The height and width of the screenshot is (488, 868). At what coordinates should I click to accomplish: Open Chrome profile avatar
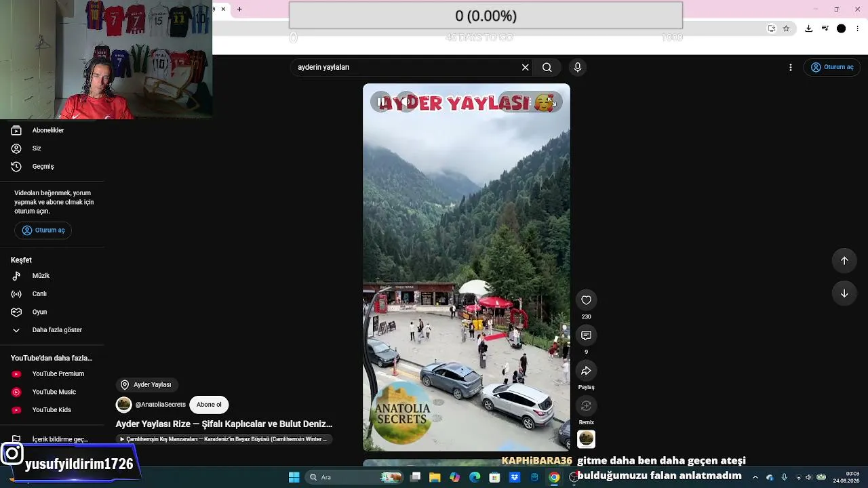(841, 28)
